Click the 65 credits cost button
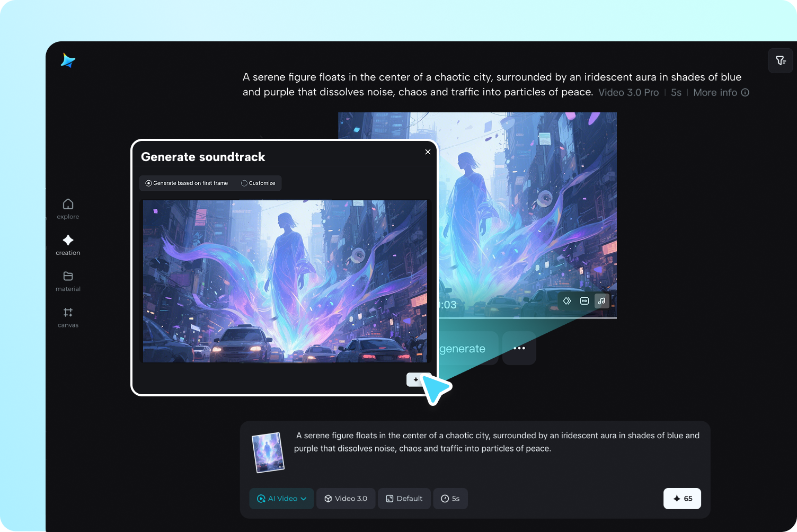797x532 pixels. (x=682, y=499)
